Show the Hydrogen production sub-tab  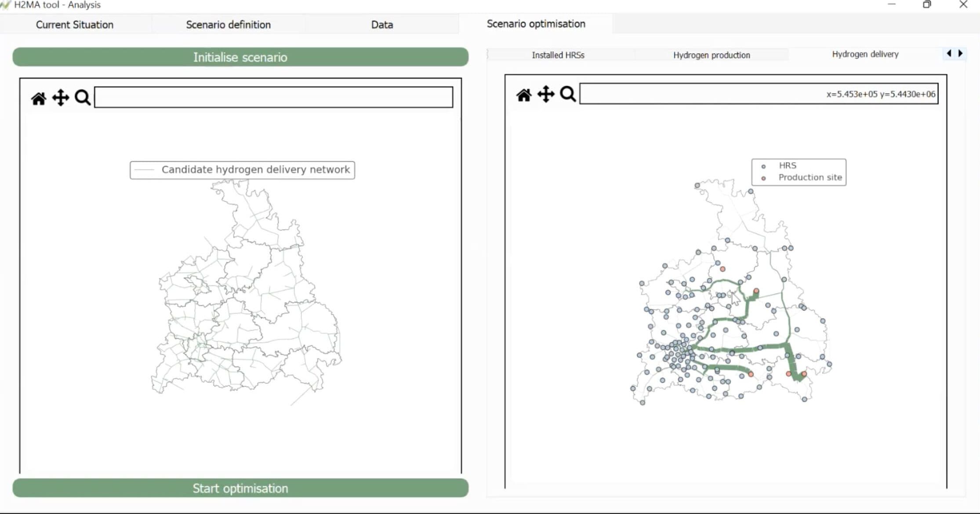click(711, 55)
